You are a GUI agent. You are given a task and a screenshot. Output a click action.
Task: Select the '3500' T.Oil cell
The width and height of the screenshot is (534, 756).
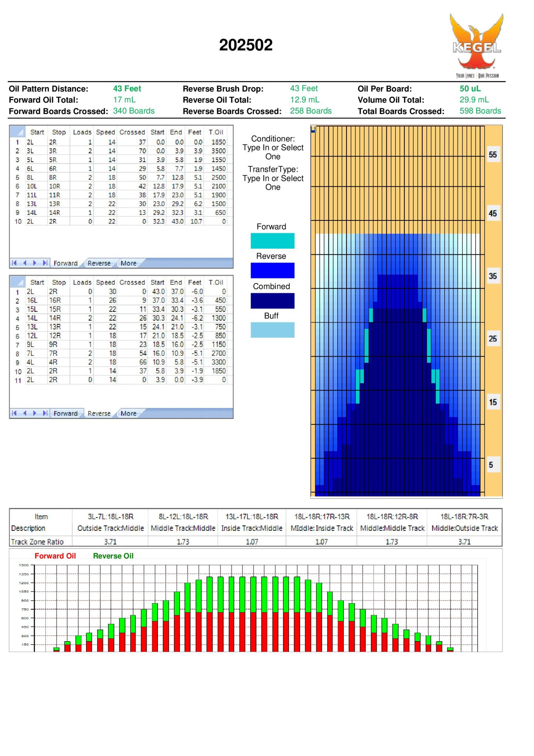[216, 151]
